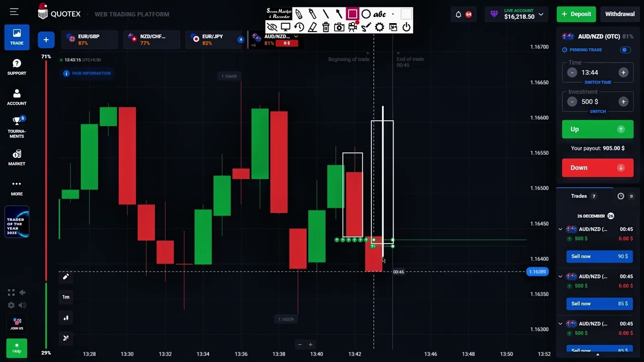Open the hamburger menu
644x362 pixels.
click(14, 12)
